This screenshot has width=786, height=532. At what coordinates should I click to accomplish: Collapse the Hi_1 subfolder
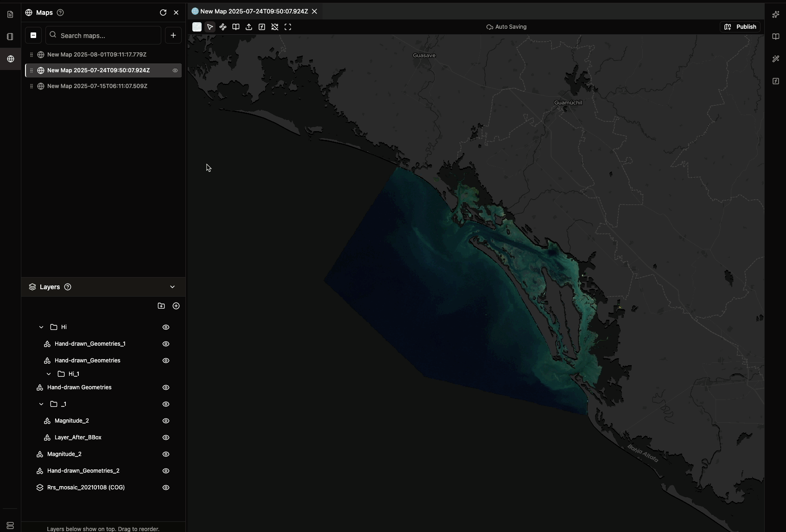[49, 374]
